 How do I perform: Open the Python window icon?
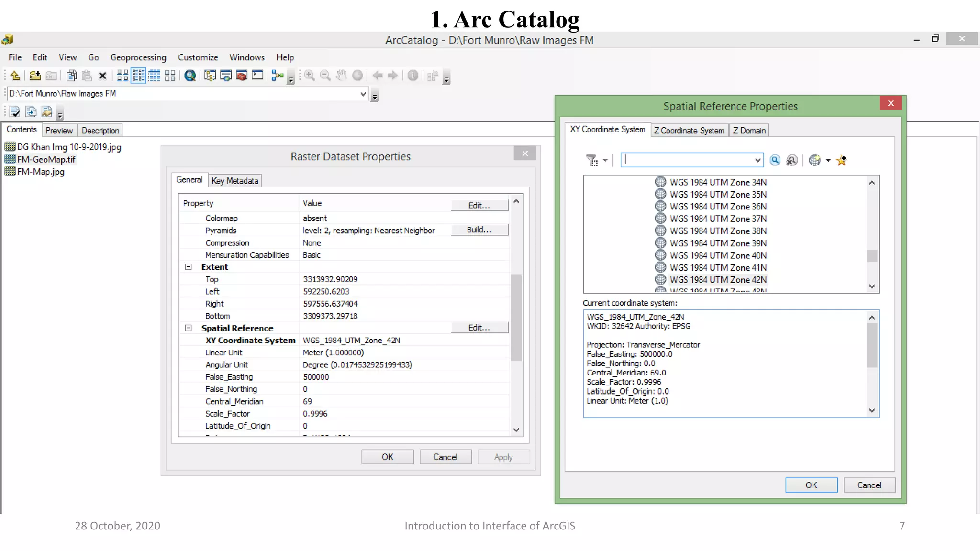257,76
